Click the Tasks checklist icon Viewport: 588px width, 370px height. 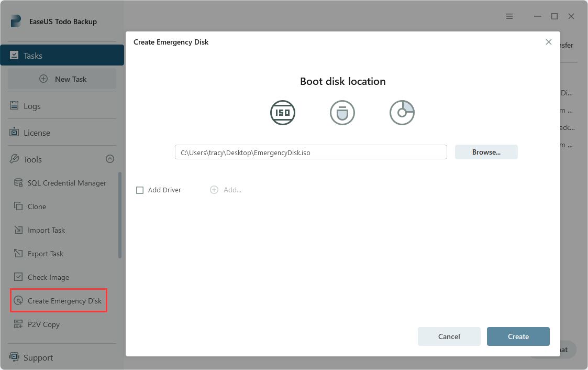pos(14,55)
